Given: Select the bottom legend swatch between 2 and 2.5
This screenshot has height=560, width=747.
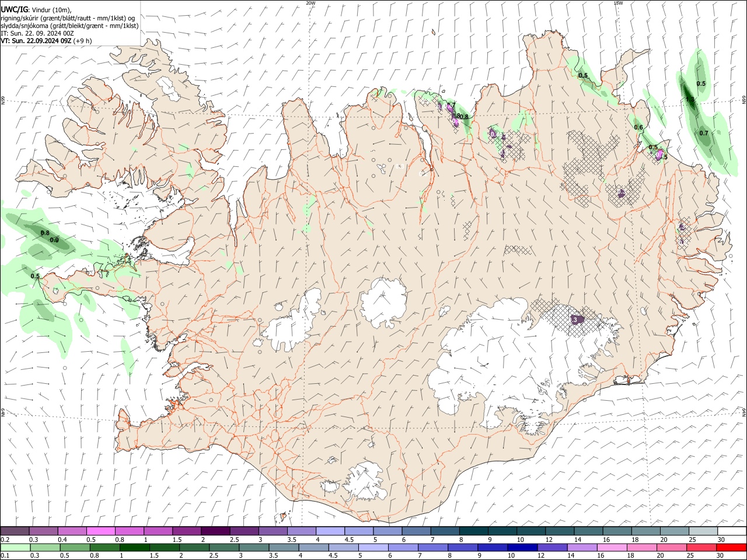Looking at the screenshot, I should click(194, 547).
